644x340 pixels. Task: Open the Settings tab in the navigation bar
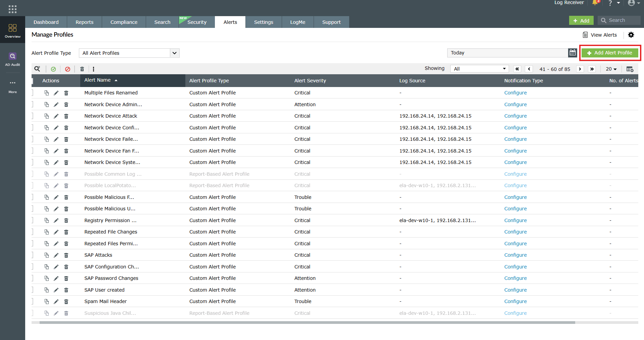coord(263,22)
